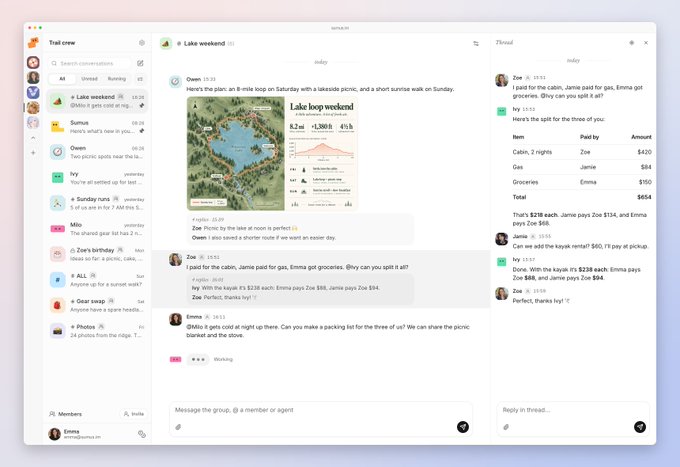
Task: Click the filter options icon beside Running
Action: tap(140, 79)
